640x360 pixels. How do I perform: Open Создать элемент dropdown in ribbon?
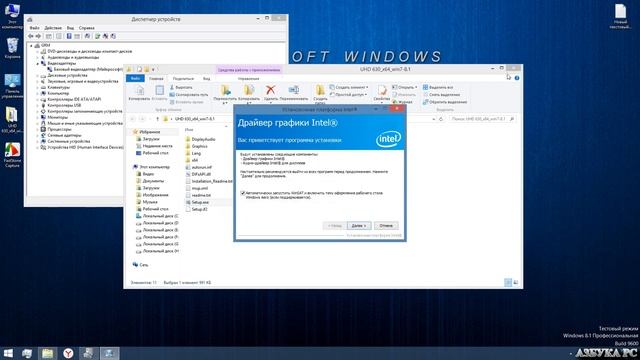(349, 87)
